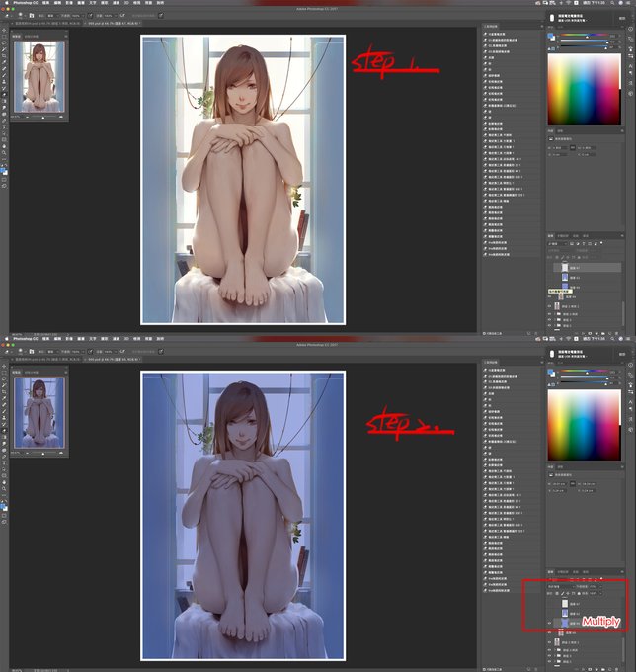This screenshot has width=636, height=672.
Task: Open Spotlight search in the top macOS menu bar
Action: pyautogui.click(x=613, y=3)
